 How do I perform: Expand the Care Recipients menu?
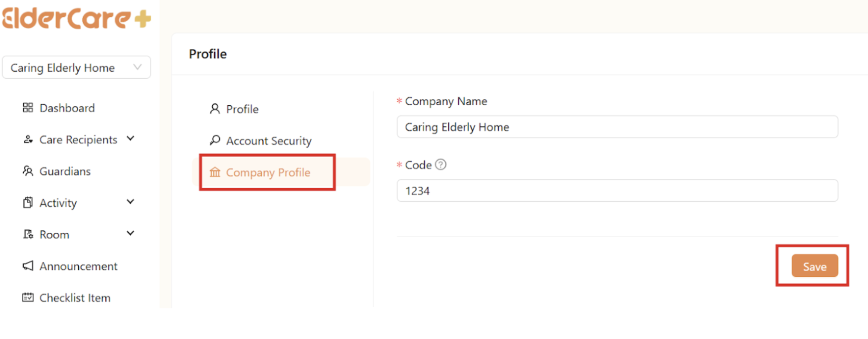click(x=131, y=139)
